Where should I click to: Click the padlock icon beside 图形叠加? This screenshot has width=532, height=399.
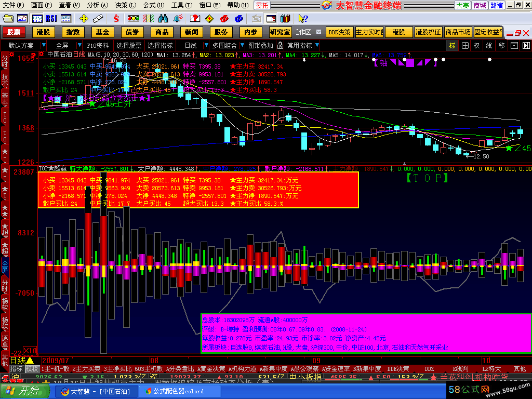280,46
